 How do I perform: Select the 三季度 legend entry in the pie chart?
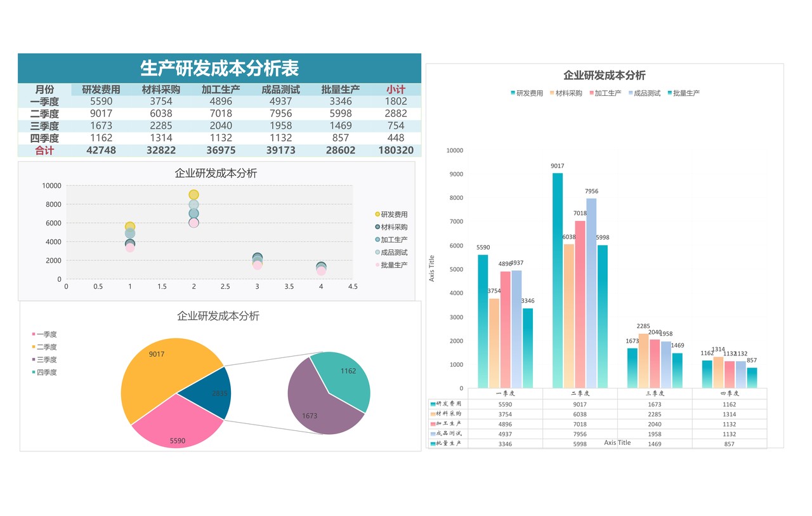pyautogui.click(x=44, y=360)
